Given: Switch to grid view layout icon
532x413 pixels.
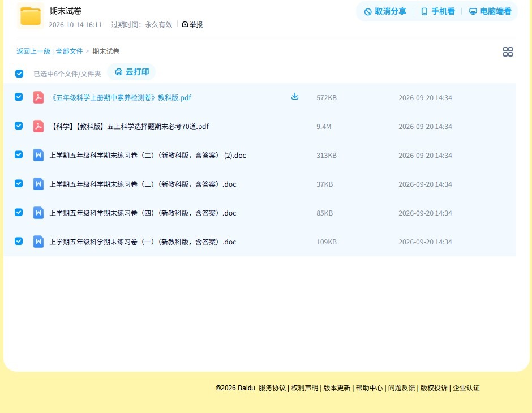Looking at the screenshot, I should pos(508,51).
